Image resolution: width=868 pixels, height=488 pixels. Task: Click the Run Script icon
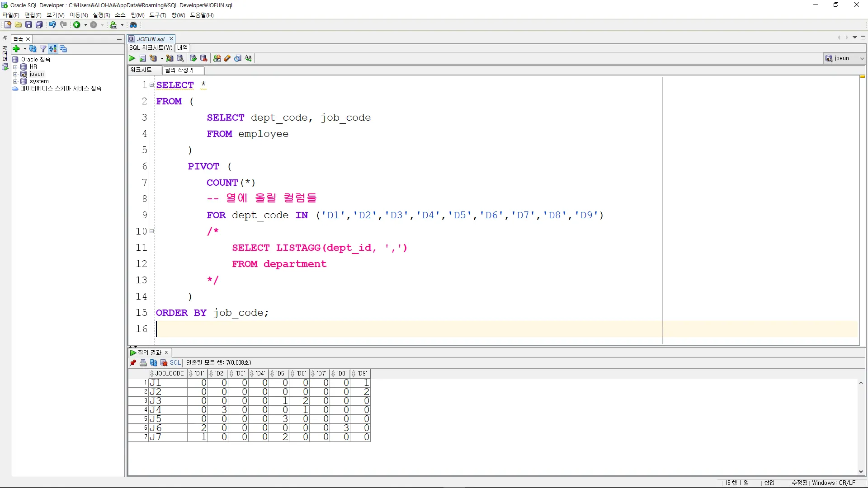(142, 58)
